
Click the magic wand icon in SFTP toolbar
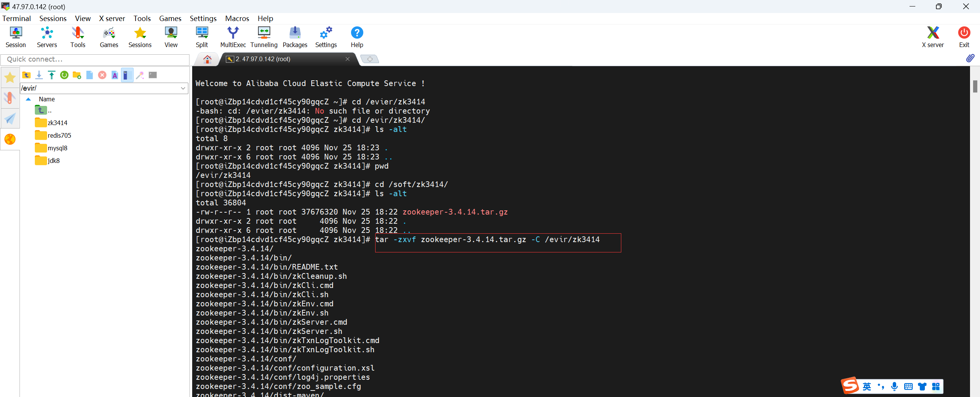140,75
